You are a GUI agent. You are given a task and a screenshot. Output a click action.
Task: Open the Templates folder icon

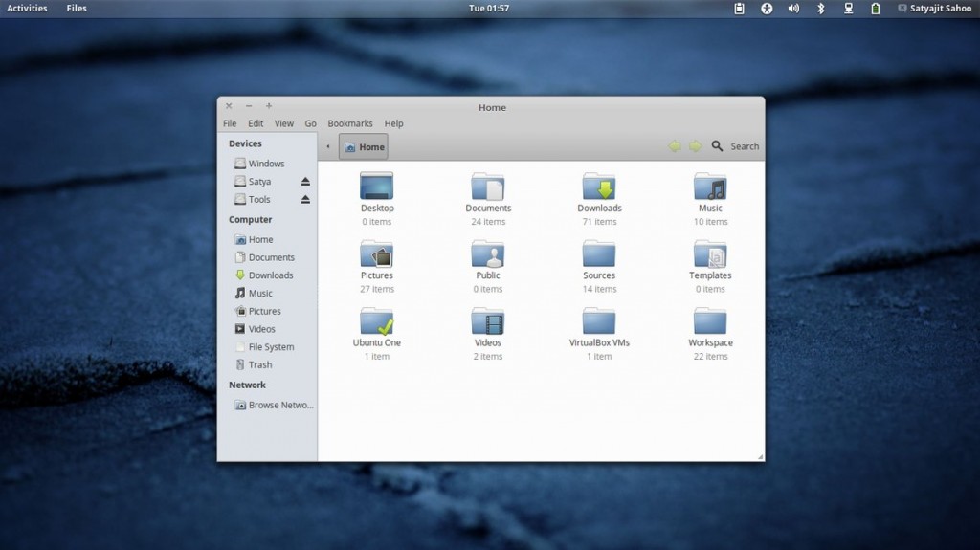click(710, 253)
